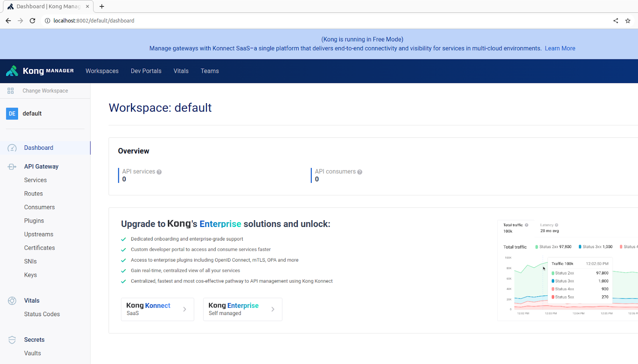
Task: Click the browser share icon
Action: coord(616,21)
